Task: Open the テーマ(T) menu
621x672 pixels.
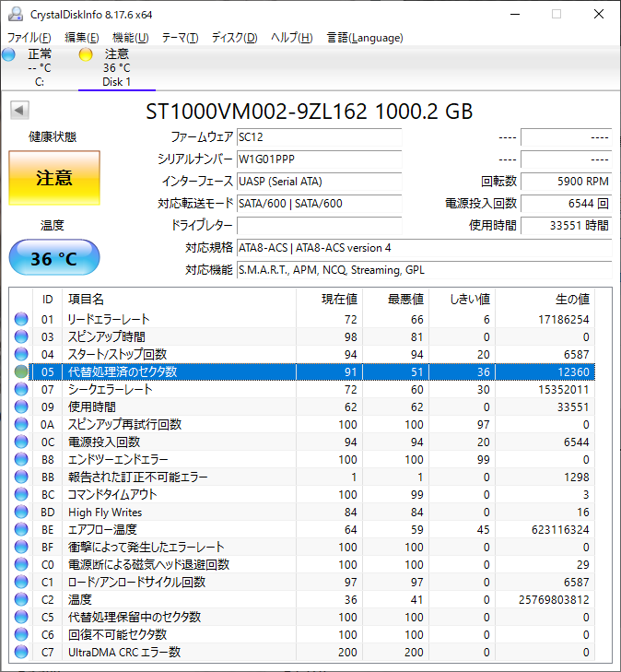Action: pyautogui.click(x=181, y=38)
